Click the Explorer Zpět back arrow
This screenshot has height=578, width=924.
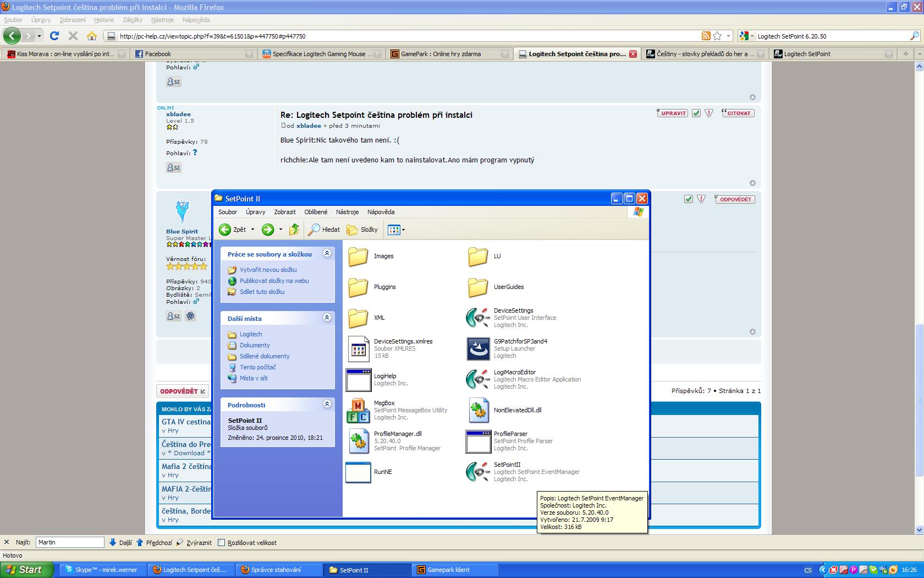point(225,230)
